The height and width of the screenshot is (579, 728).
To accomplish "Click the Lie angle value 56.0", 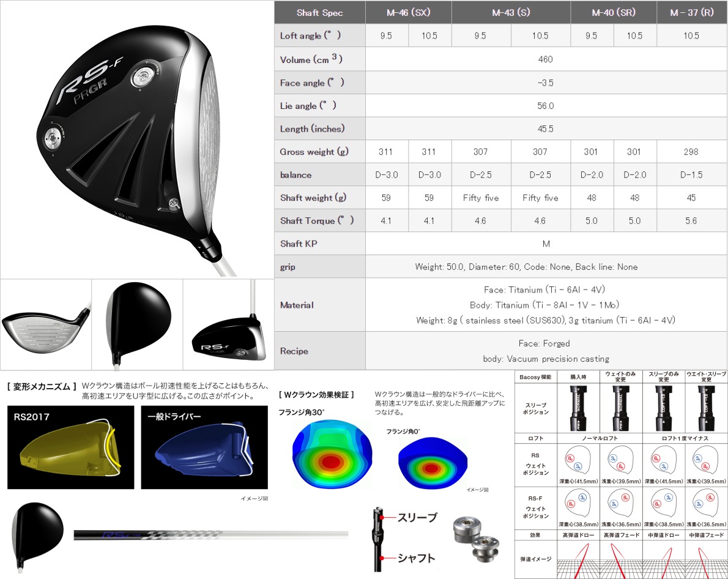I will coord(546,106).
